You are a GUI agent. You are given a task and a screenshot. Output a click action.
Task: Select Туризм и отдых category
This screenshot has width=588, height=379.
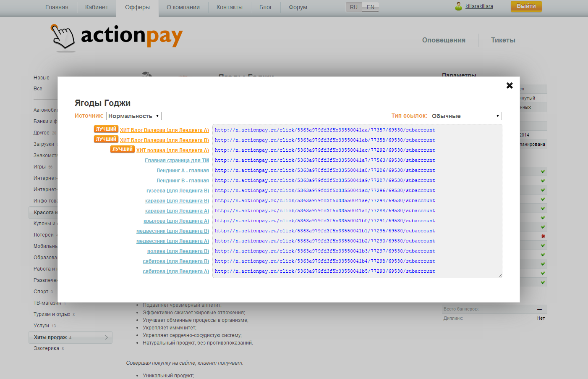pos(52,314)
